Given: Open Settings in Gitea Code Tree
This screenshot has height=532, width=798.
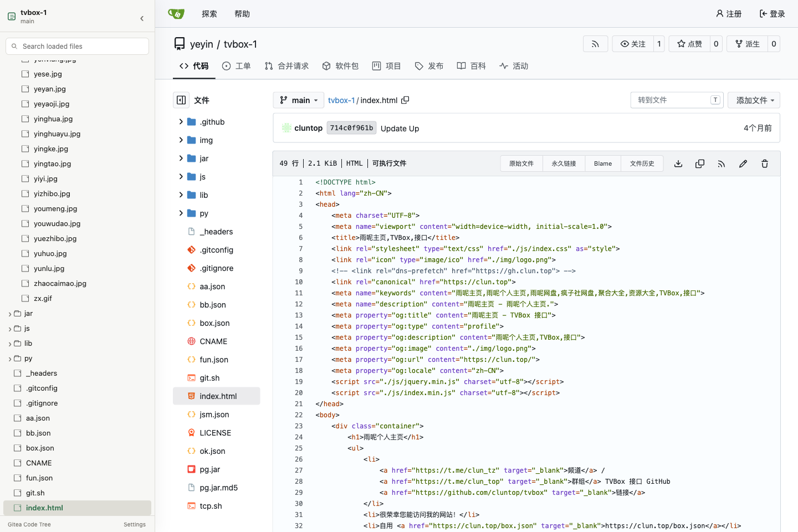Looking at the screenshot, I should [135, 524].
